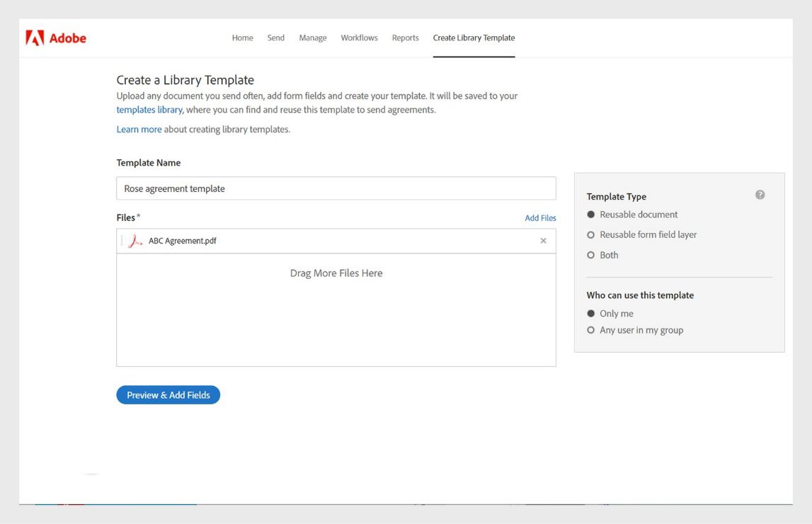Go to the Reports page
Image resolution: width=812 pixels, height=524 pixels.
(405, 38)
